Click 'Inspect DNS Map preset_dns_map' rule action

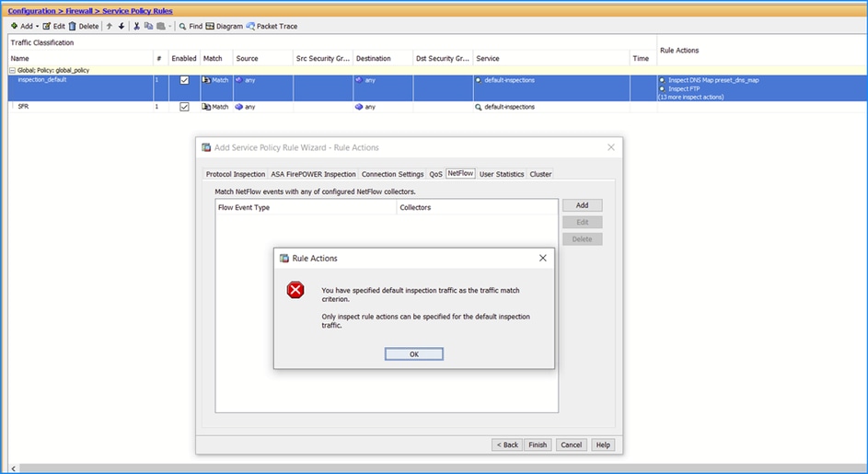(x=713, y=80)
